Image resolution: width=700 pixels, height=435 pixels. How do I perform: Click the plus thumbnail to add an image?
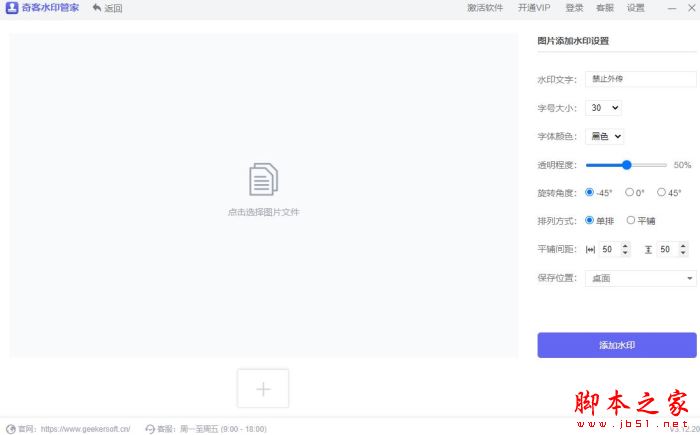tap(263, 389)
